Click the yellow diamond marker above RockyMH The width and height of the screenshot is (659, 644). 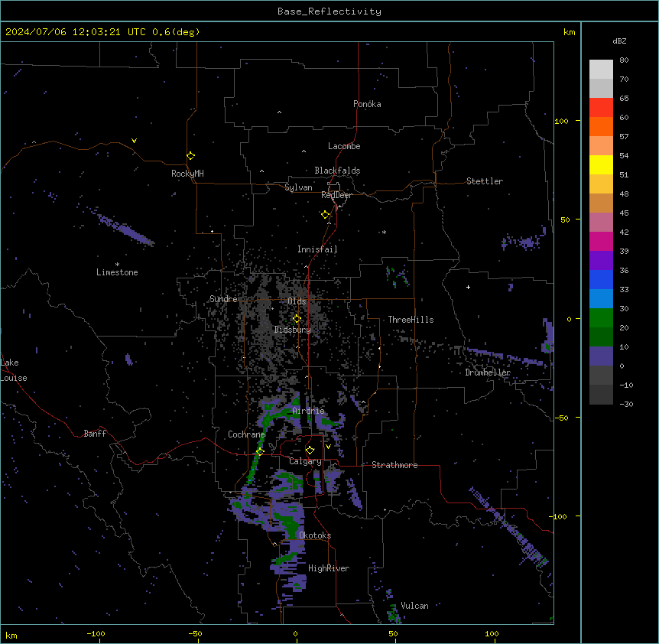point(190,156)
